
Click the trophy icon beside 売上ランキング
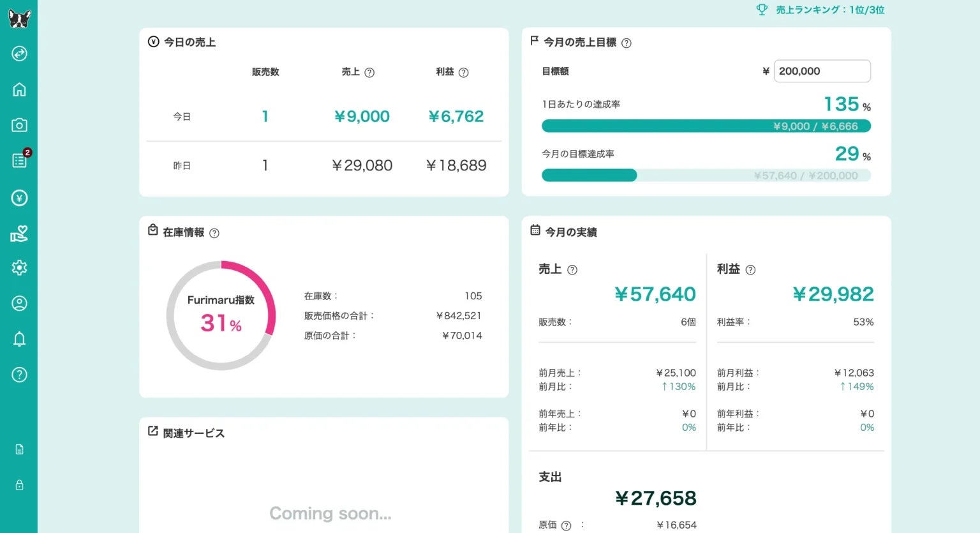point(762,10)
